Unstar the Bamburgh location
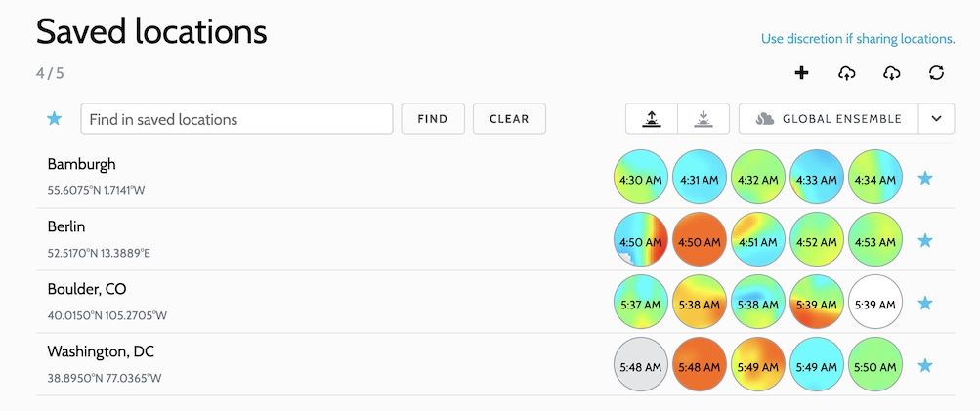Screen dimensions: 980x411 point(925,178)
